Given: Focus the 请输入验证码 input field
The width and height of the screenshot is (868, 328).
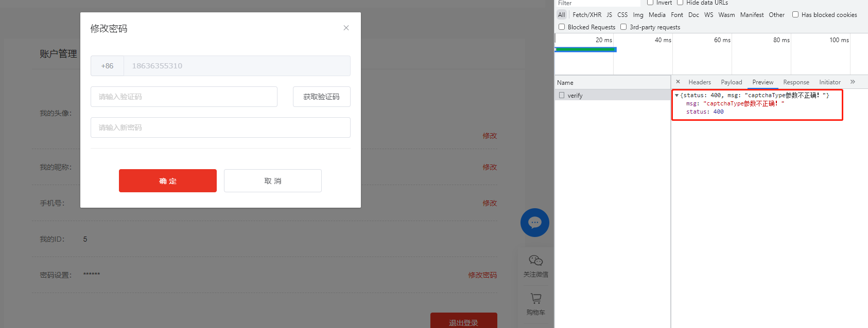Looking at the screenshot, I should point(184,97).
